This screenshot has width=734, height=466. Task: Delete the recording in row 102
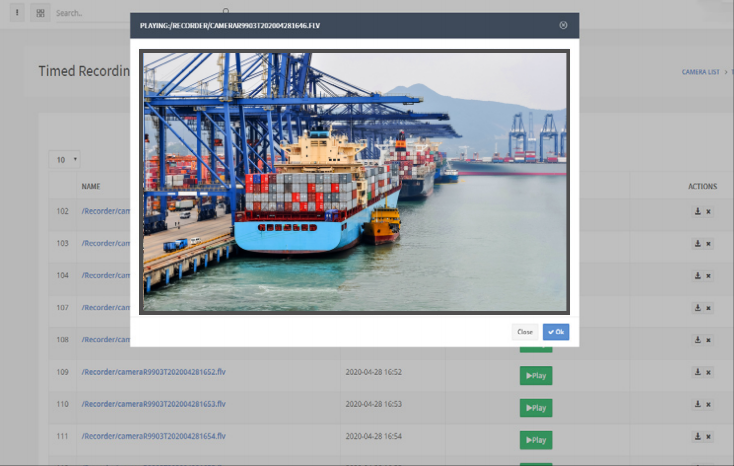point(708,212)
